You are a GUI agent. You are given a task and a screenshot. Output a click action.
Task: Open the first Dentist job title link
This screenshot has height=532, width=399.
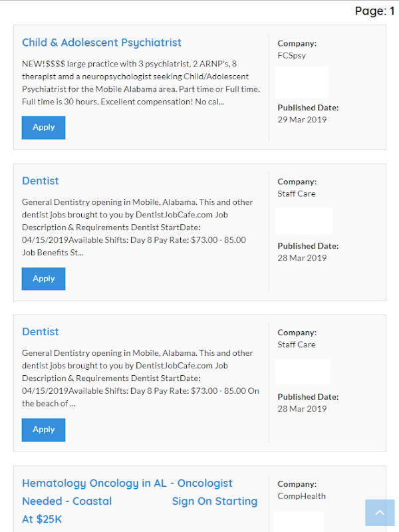point(41,181)
